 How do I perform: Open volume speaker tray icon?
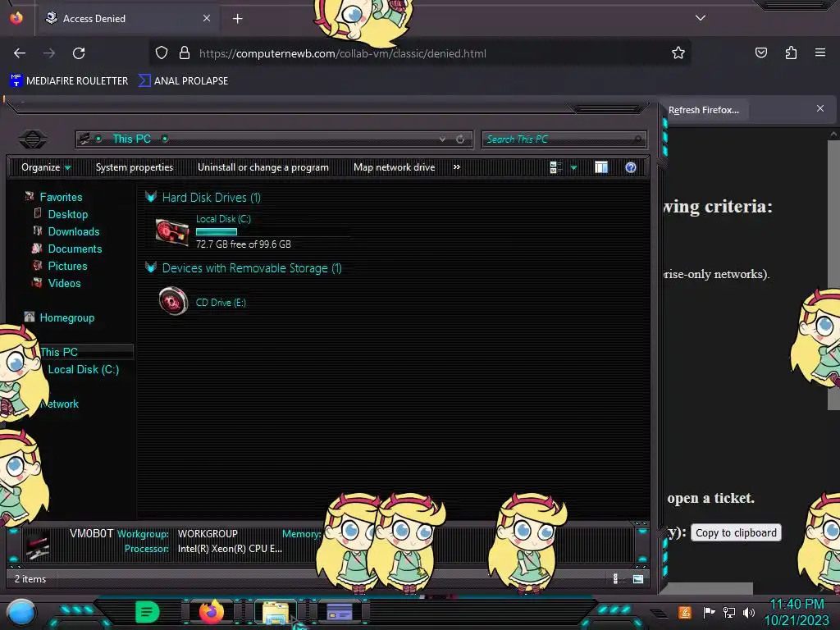pyautogui.click(x=748, y=612)
